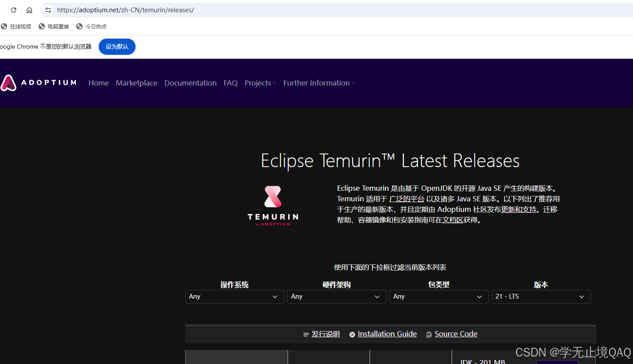Expand the Further Information menu
Image resolution: width=633 pixels, height=364 pixels.
coord(319,83)
